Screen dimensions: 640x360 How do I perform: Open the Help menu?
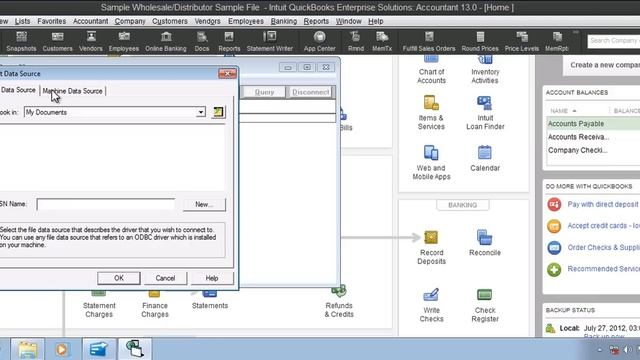click(x=376, y=21)
